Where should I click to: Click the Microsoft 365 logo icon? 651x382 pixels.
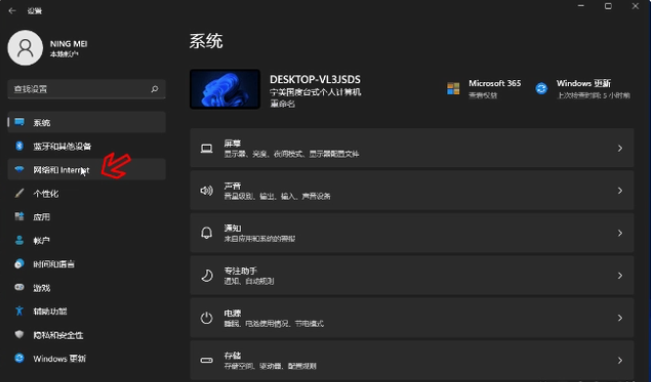click(x=453, y=88)
